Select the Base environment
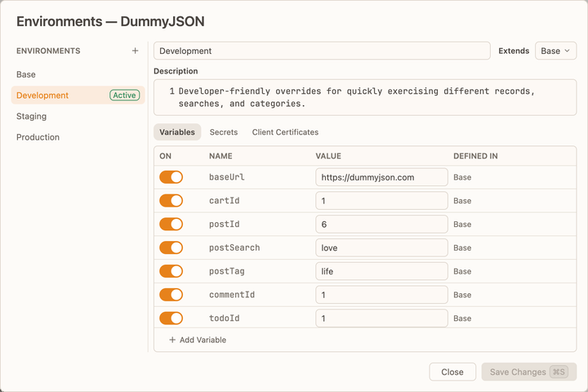The image size is (588, 392). [x=78, y=74]
